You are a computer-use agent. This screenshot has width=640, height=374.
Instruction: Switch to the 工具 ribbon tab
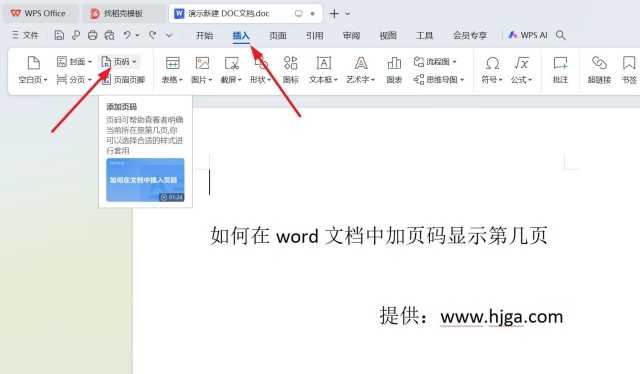[424, 36]
